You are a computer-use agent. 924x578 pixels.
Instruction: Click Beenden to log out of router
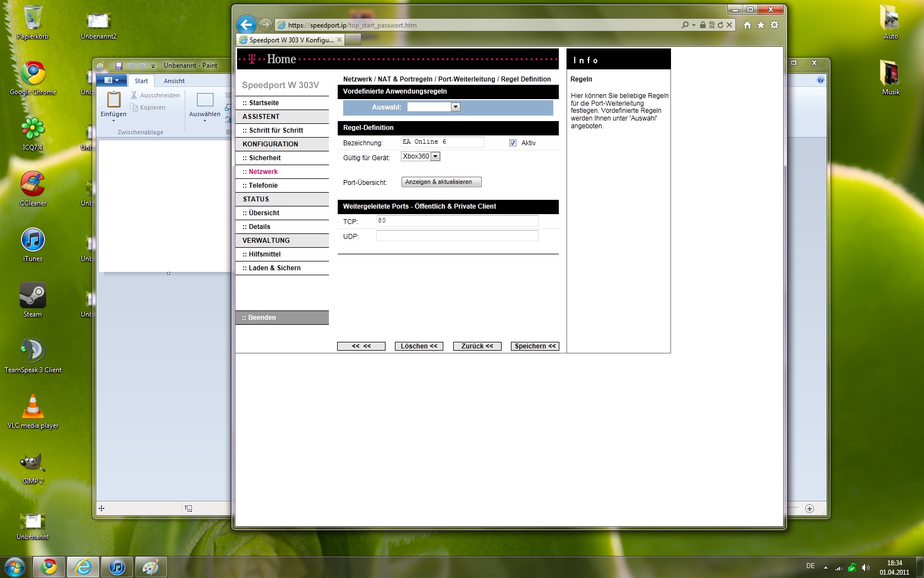(282, 318)
